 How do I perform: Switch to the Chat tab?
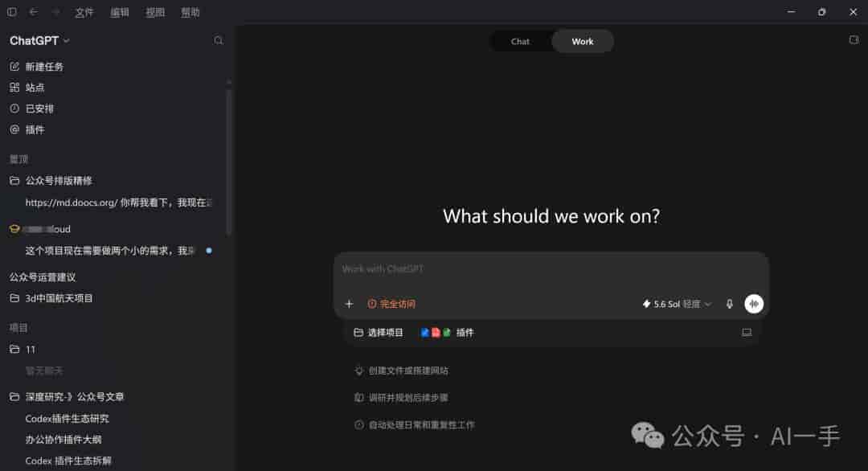pos(520,42)
